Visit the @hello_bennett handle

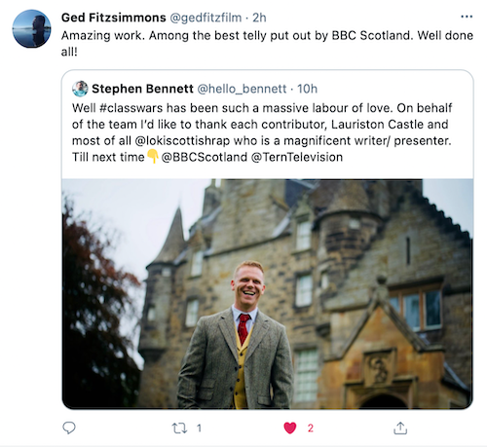point(242,89)
